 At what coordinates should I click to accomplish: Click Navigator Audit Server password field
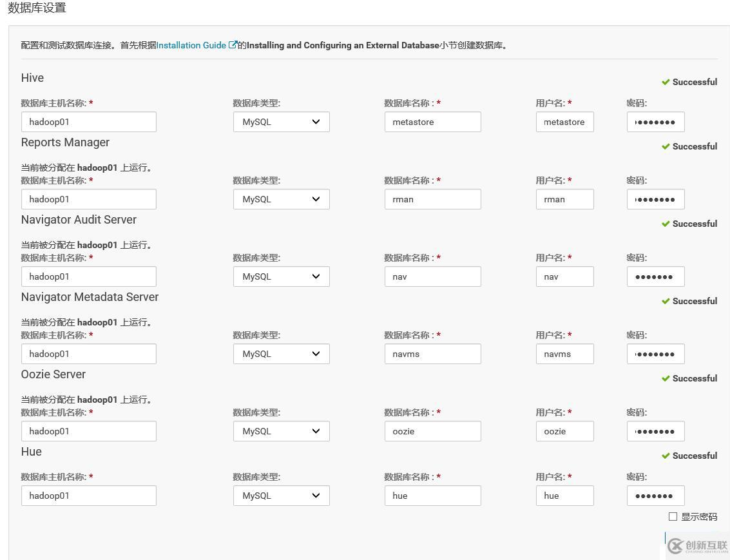coord(655,276)
